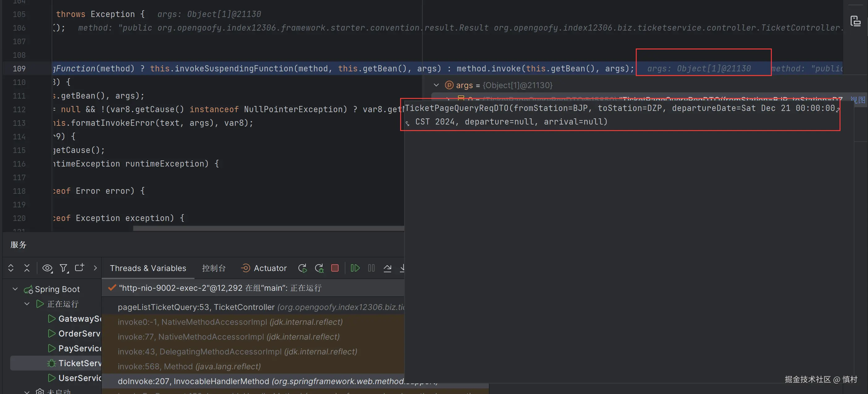Click the Pause Program icon
Screen dimensions: 868x394
(x=371, y=268)
